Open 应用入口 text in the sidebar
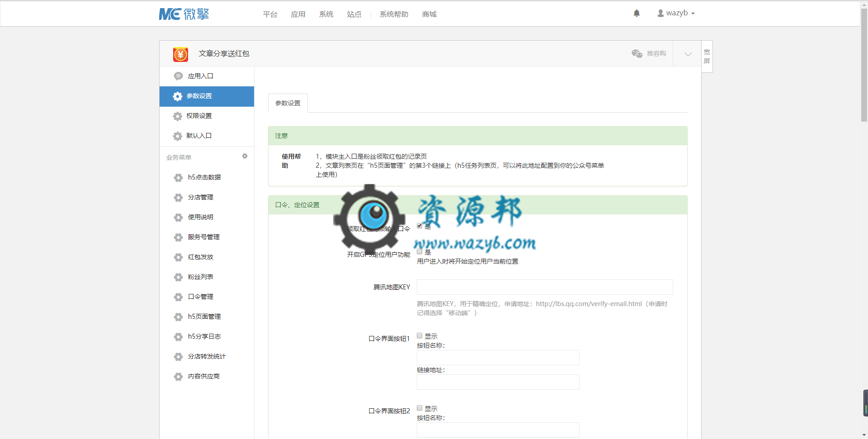This screenshot has height=439, width=868. pos(200,76)
